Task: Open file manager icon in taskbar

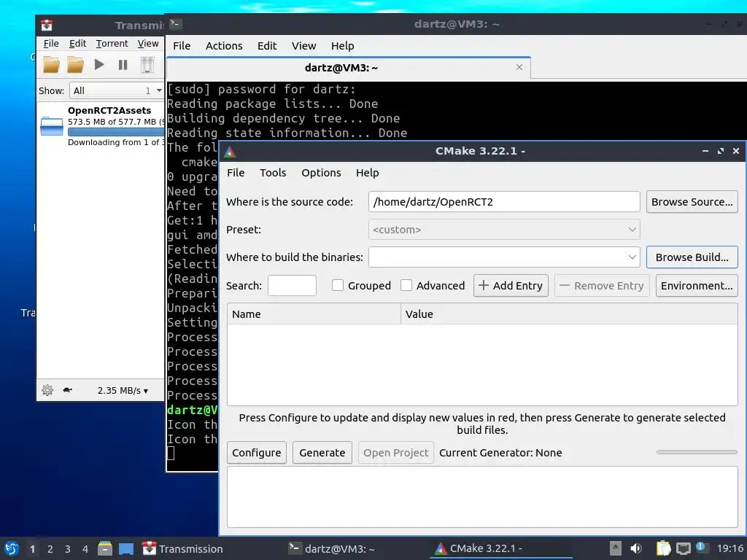Action: tap(105, 549)
